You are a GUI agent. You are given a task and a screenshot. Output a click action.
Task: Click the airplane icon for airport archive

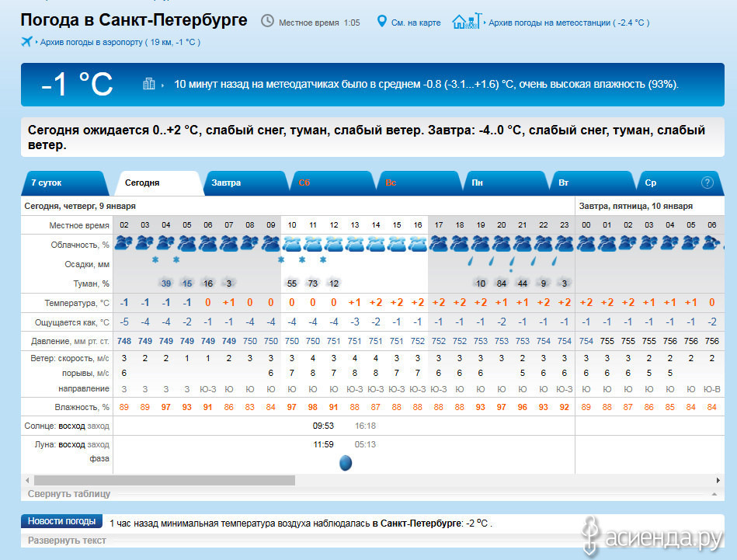[26, 42]
